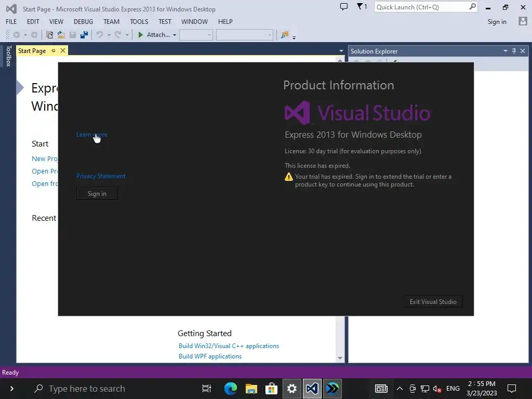The image size is (532, 399).
Task: Click the Redo toolbar icon
Action: tap(118, 35)
